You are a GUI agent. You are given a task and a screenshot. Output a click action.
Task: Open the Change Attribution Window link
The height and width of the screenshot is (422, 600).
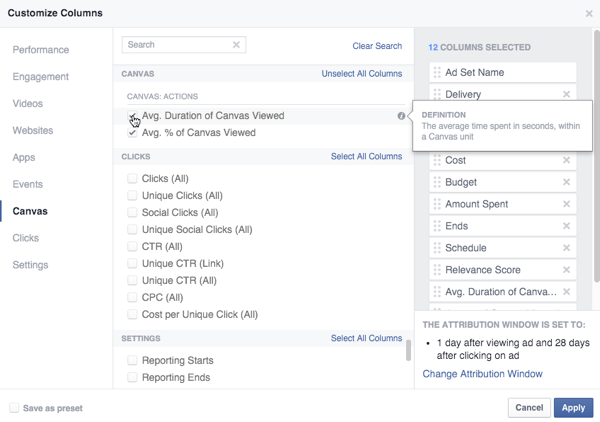[x=482, y=374]
